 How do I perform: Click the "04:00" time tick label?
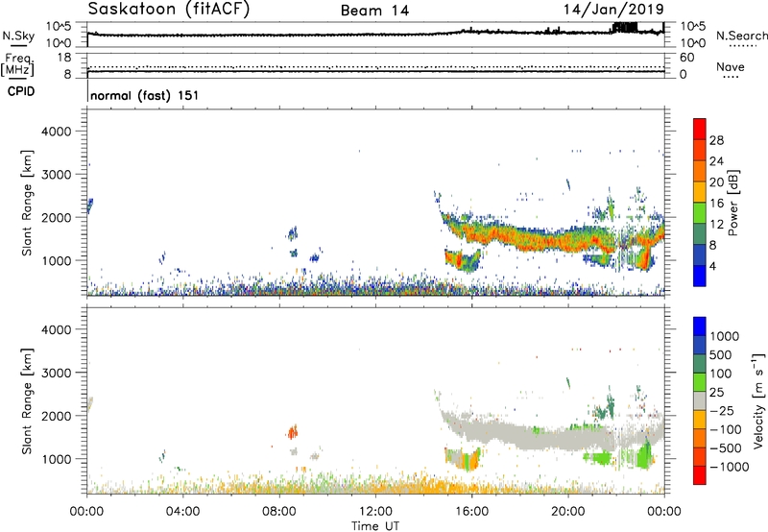182,512
